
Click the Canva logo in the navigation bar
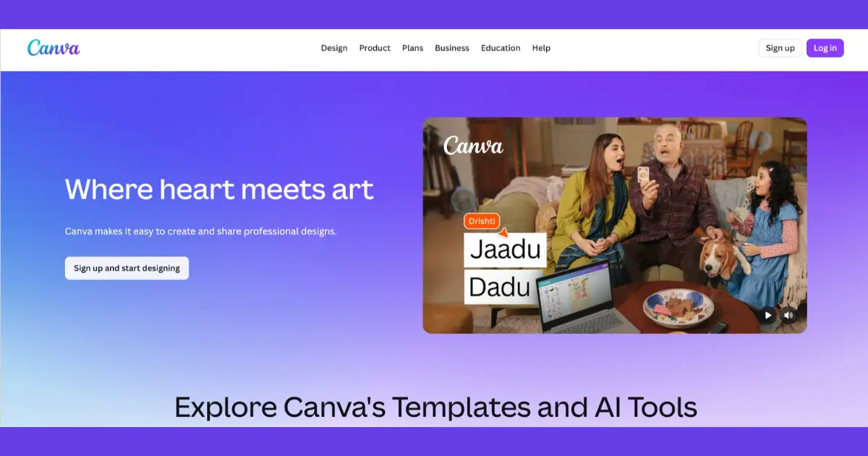pos(53,48)
